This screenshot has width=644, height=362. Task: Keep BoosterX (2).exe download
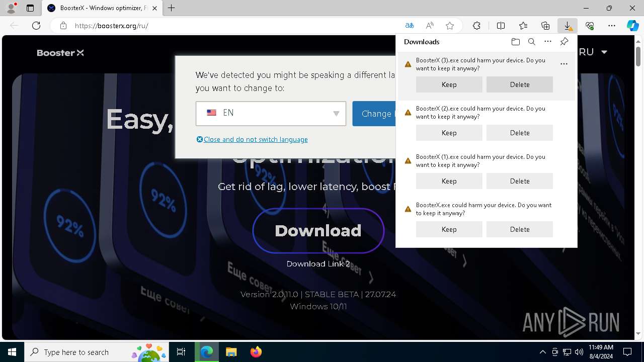pyautogui.click(x=449, y=133)
